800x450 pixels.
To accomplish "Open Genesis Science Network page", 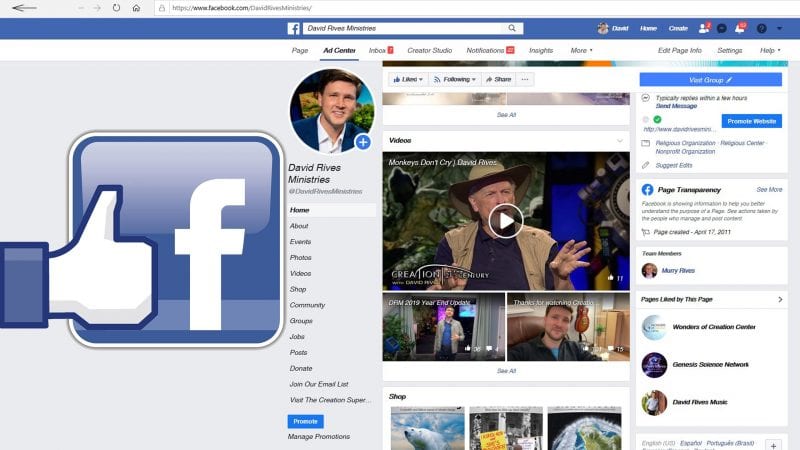I will pos(711,365).
